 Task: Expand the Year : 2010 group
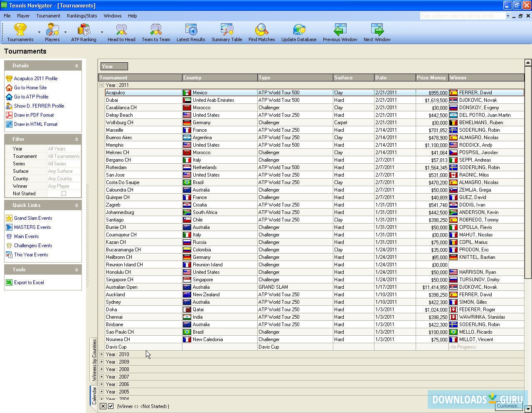(101, 354)
